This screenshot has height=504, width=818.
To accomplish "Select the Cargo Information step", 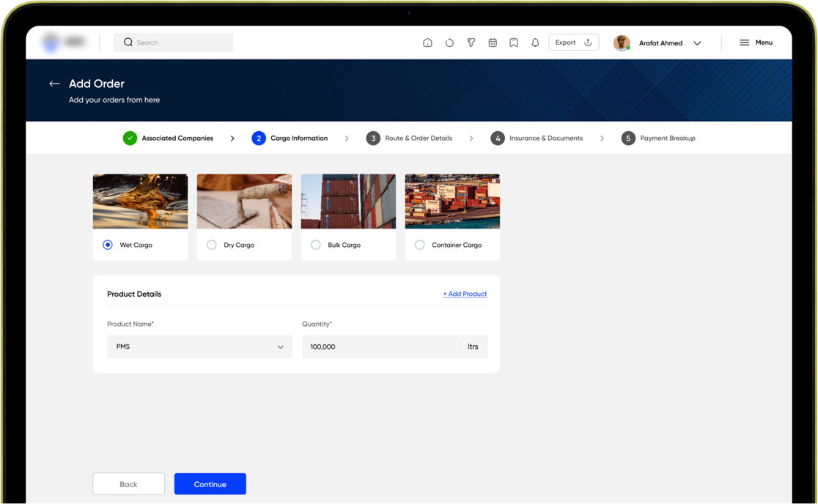I will [x=290, y=138].
